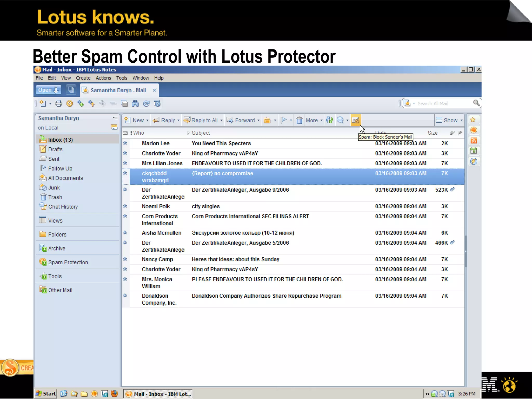Open the Day-At-A-Glance calendar sidebar icon
This screenshot has width=532, height=399.
click(474, 151)
